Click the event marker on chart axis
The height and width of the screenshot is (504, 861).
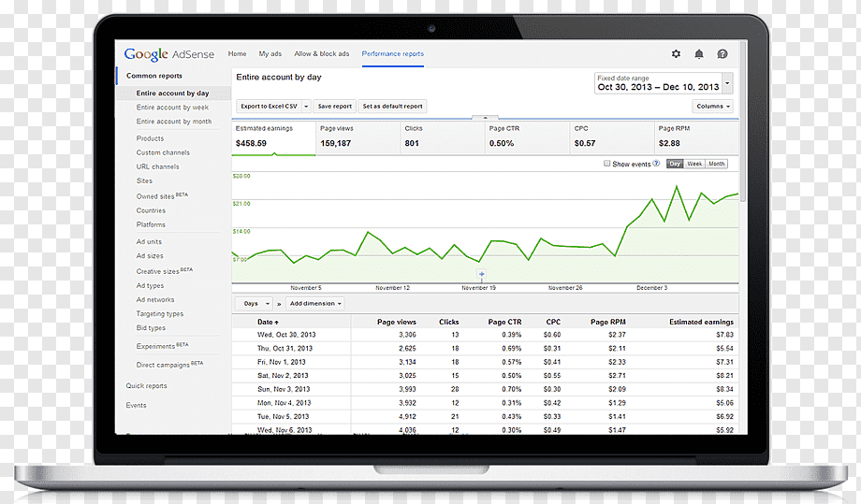[482, 274]
